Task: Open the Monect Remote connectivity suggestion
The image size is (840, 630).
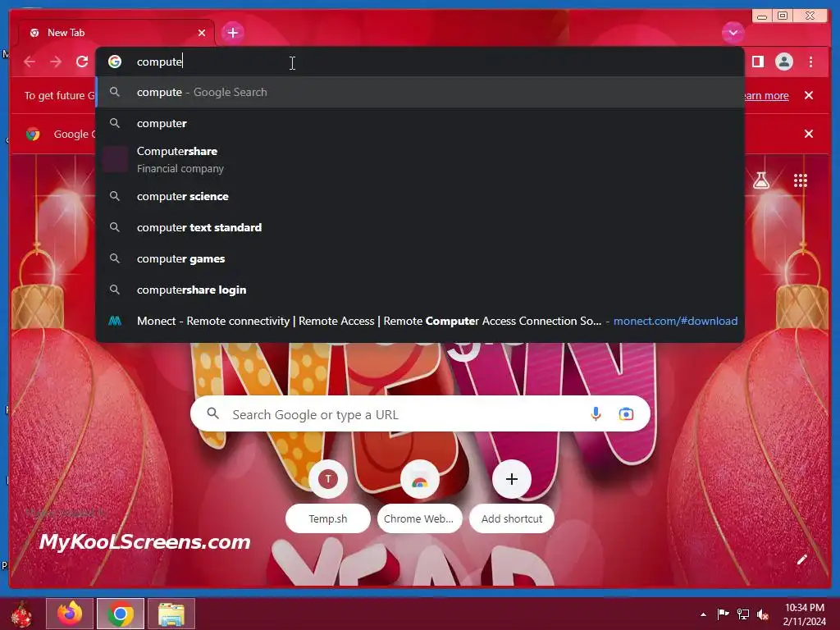Action: 420,321
